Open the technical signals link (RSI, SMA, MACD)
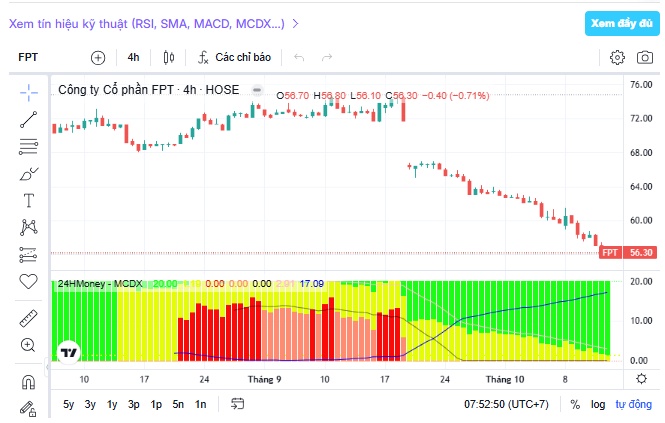The image size is (665, 423). (x=154, y=24)
